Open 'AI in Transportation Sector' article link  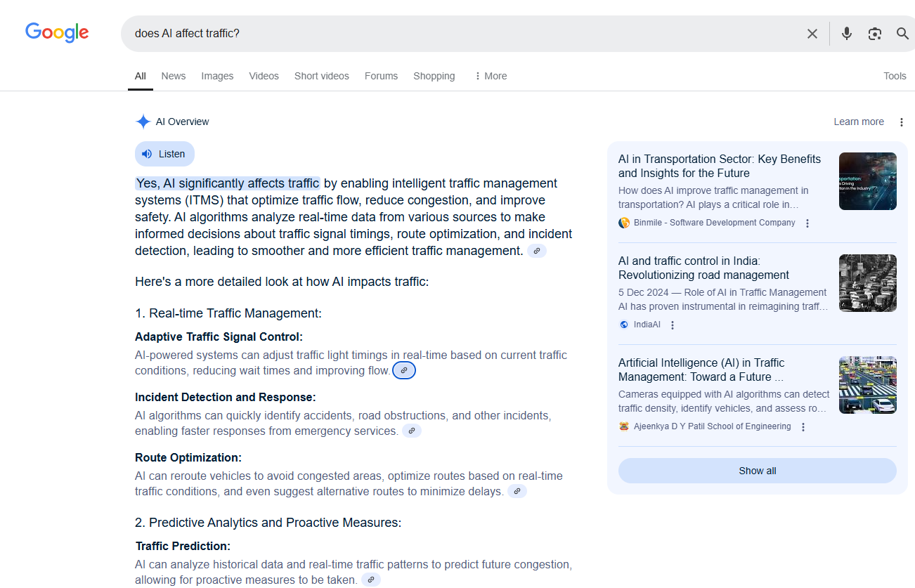tap(720, 166)
